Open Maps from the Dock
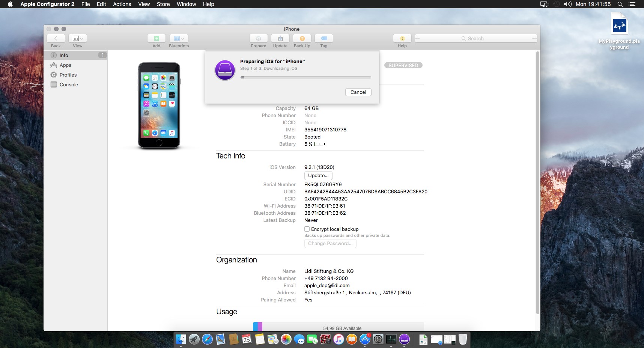 tap(273, 339)
